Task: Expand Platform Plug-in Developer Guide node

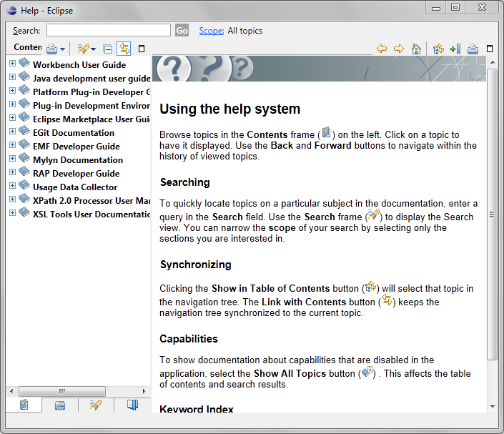Action: coord(12,90)
